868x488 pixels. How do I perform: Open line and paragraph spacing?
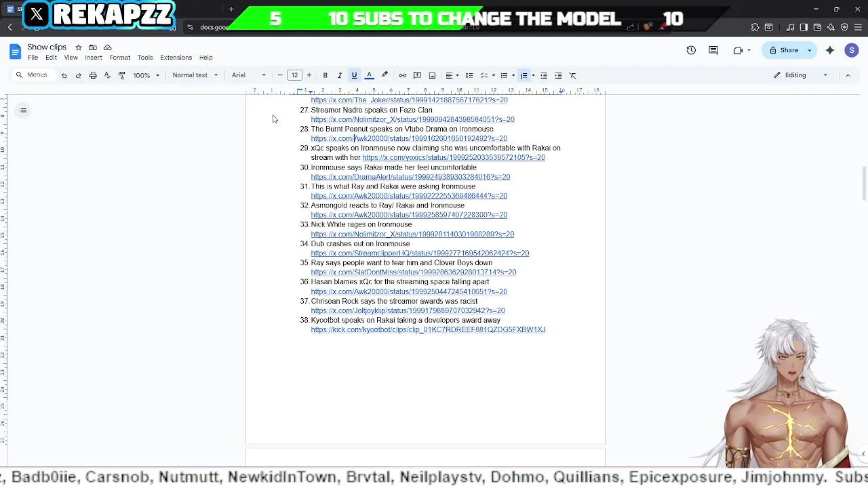pos(469,75)
